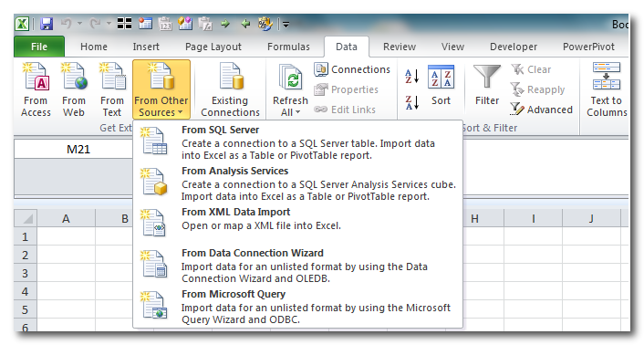Select row 2 header

point(26,255)
